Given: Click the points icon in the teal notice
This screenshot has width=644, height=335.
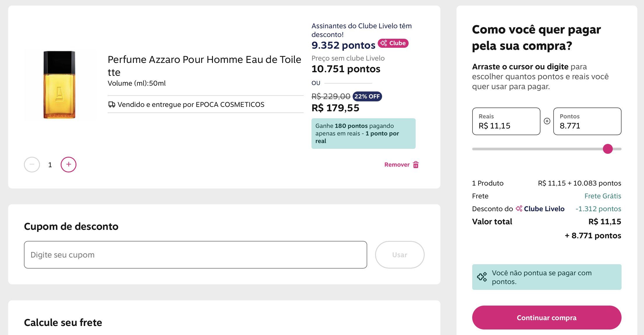Looking at the screenshot, I should tap(482, 277).
